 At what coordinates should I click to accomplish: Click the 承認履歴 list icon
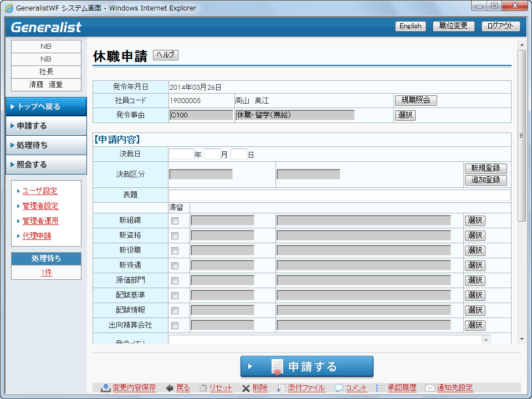click(x=380, y=388)
